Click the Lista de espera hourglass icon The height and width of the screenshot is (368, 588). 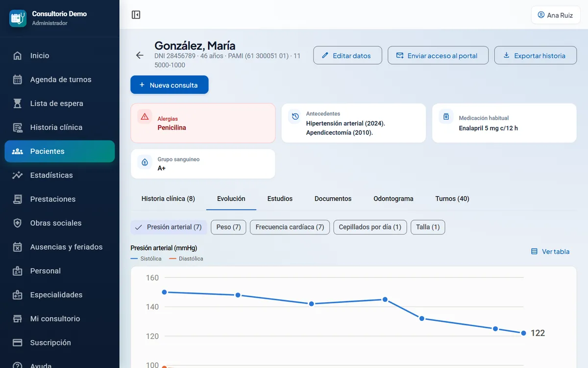click(x=18, y=104)
